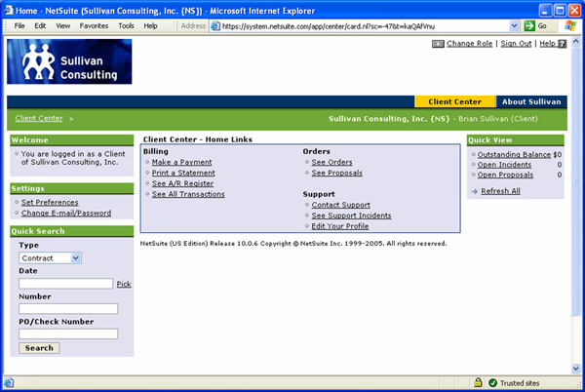Image resolution: width=585 pixels, height=392 pixels.
Task: Click the Refresh All link
Action: coord(500,191)
